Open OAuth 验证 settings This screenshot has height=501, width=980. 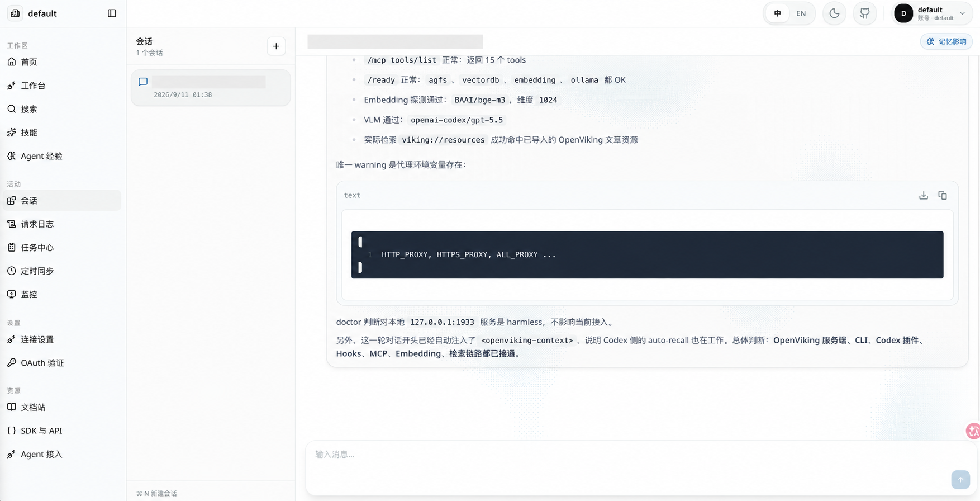pos(61,363)
